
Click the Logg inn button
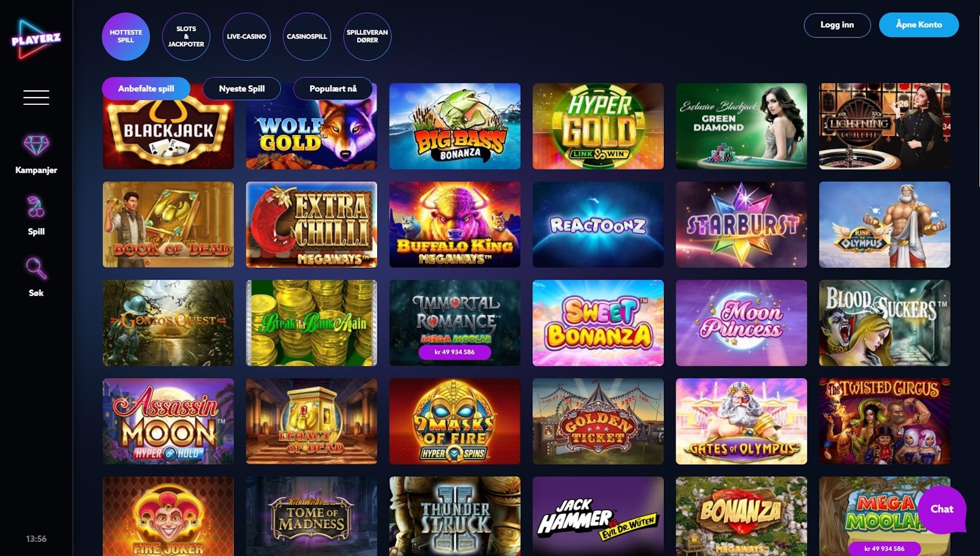point(837,25)
